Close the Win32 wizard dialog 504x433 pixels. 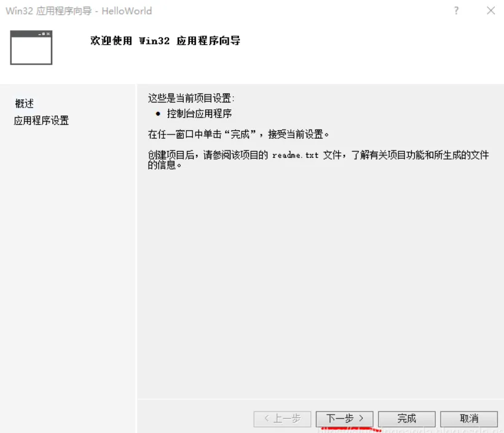coord(491,10)
